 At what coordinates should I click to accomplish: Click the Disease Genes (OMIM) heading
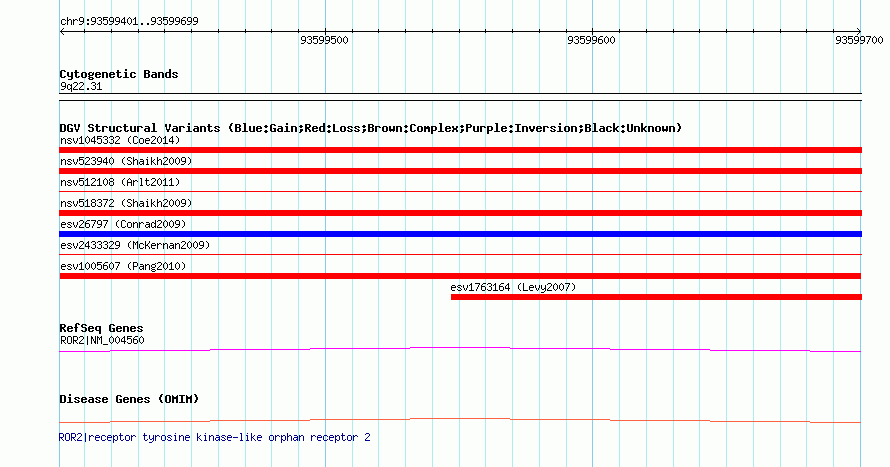(x=129, y=399)
